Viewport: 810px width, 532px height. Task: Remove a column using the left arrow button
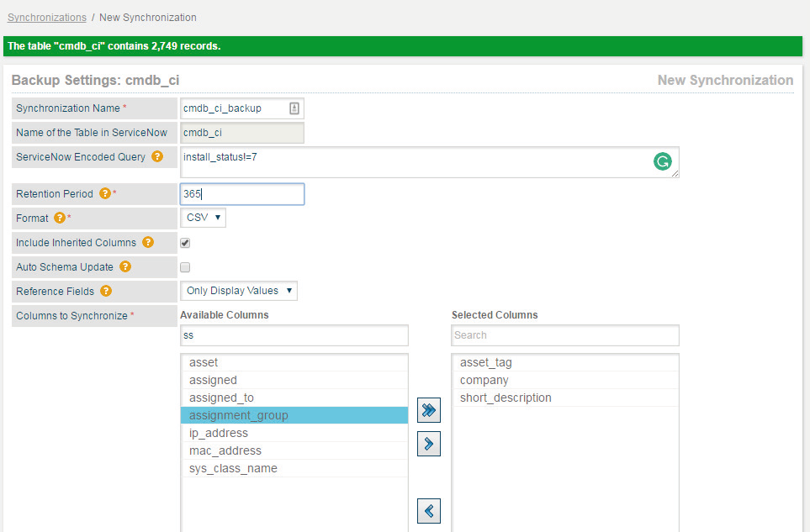(x=428, y=510)
